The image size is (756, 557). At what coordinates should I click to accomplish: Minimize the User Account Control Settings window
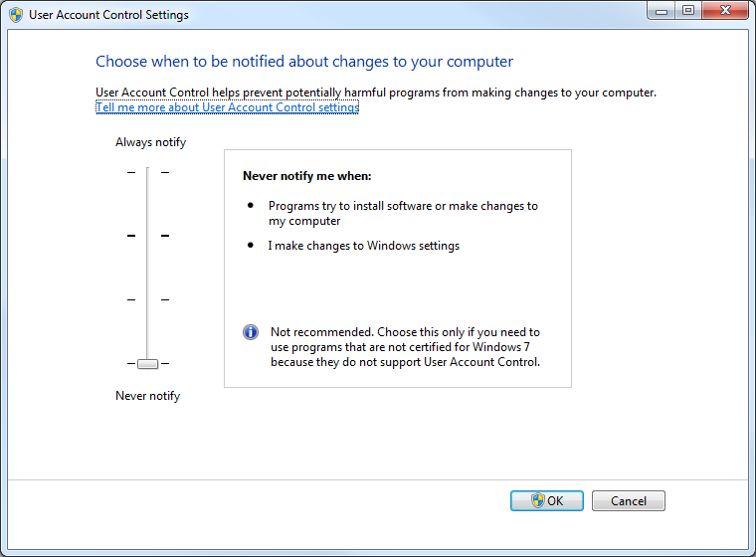click(661, 12)
